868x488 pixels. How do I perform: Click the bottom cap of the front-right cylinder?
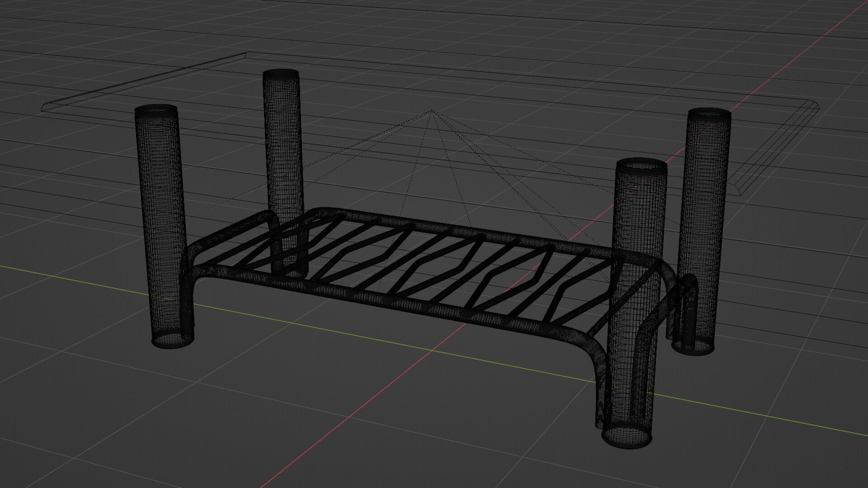point(627,437)
